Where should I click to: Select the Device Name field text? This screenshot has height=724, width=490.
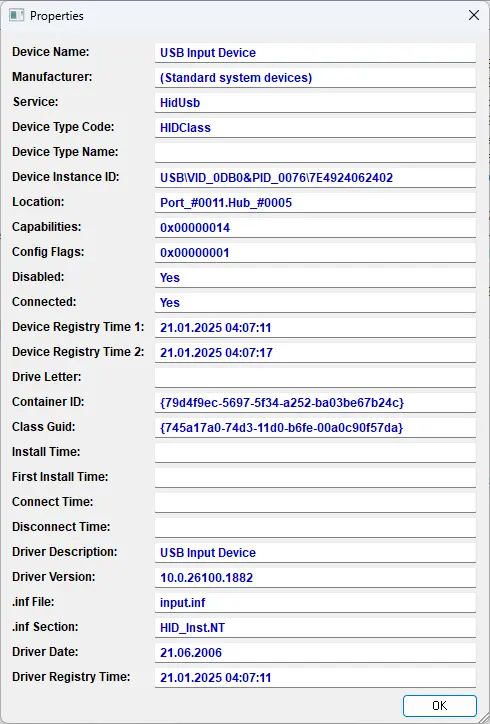tap(315, 53)
